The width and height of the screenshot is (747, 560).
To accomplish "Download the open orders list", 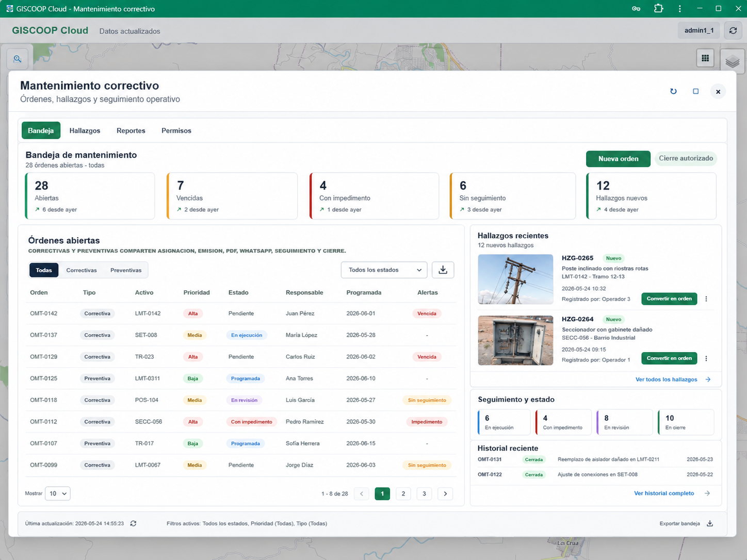I will pos(443,270).
